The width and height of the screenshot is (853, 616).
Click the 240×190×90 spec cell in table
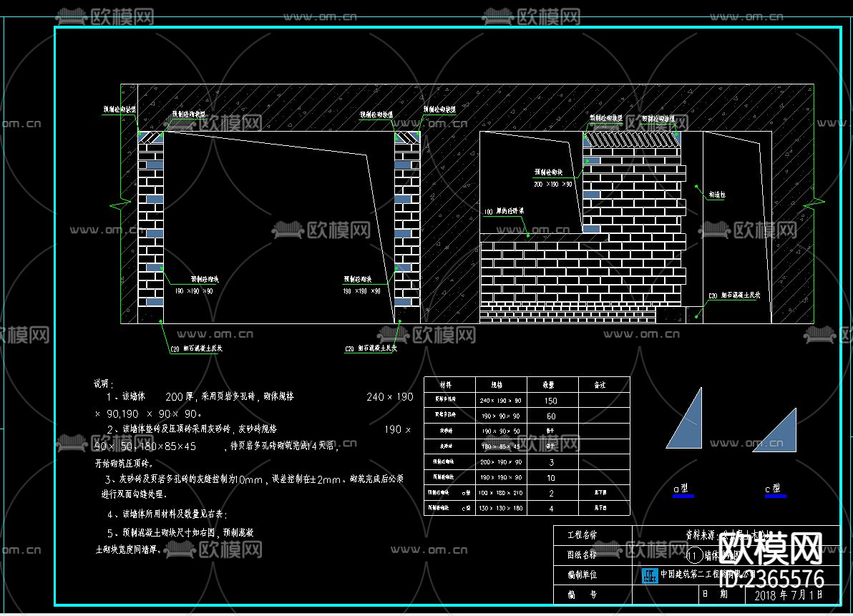500,401
